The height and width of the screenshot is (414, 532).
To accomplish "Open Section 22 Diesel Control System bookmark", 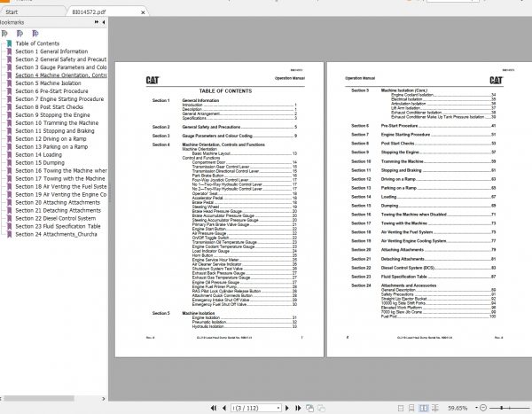I will (x=56, y=218).
